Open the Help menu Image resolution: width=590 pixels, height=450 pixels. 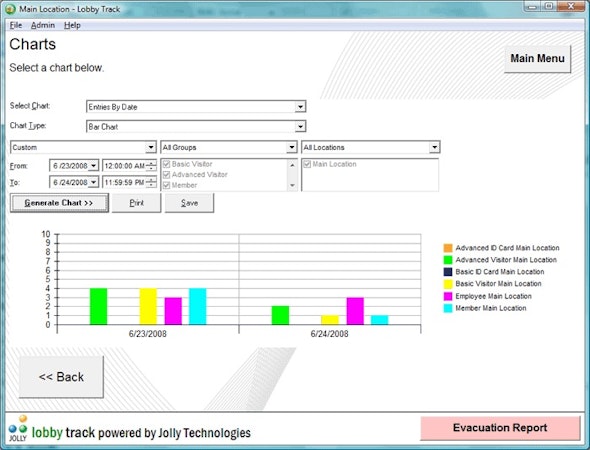click(x=72, y=25)
